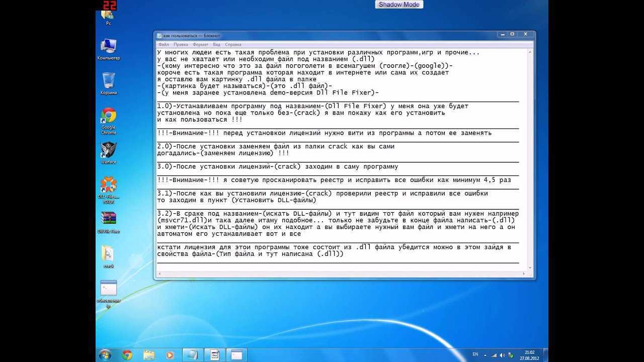Image resolution: width=644 pixels, height=362 pixels.
Task: Click the line 'догадались-(заменяем лицензию) !!!'
Action: (x=223, y=153)
